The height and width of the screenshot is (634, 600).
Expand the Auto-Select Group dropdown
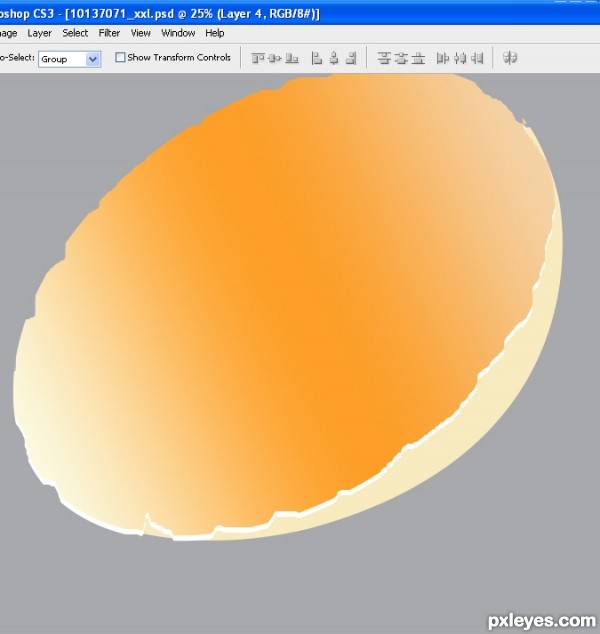coord(93,59)
